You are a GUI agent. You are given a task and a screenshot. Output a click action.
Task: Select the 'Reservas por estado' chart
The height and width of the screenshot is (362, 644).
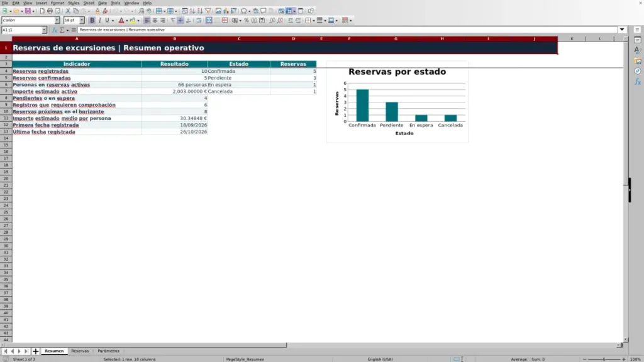point(397,102)
